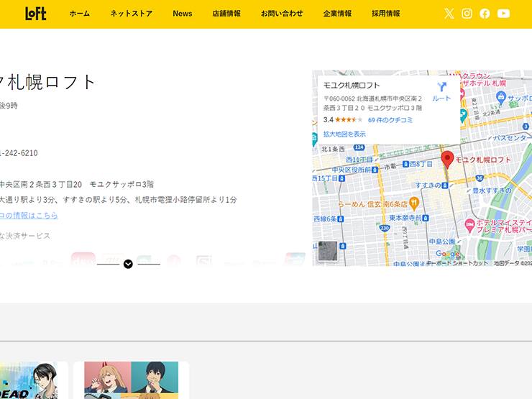Click the underlined 情報はこちら link
Image resolution: width=532 pixels, height=399 pixels.
pyautogui.click(x=29, y=216)
